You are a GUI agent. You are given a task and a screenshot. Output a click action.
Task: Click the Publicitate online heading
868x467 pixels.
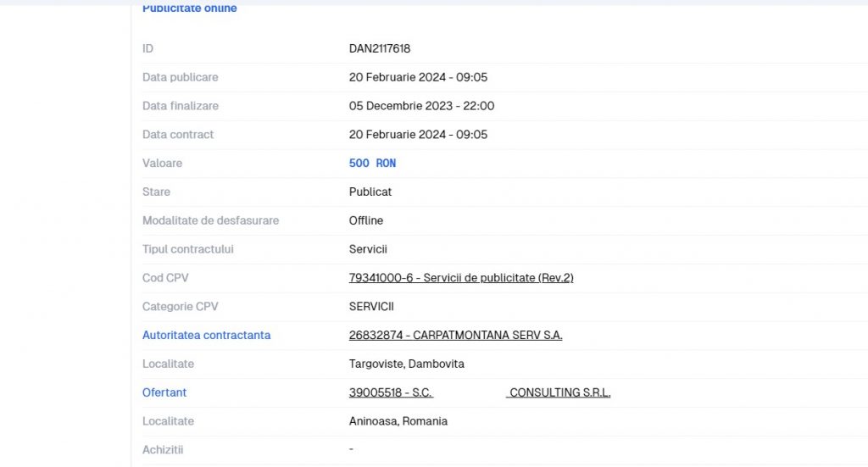click(x=190, y=8)
